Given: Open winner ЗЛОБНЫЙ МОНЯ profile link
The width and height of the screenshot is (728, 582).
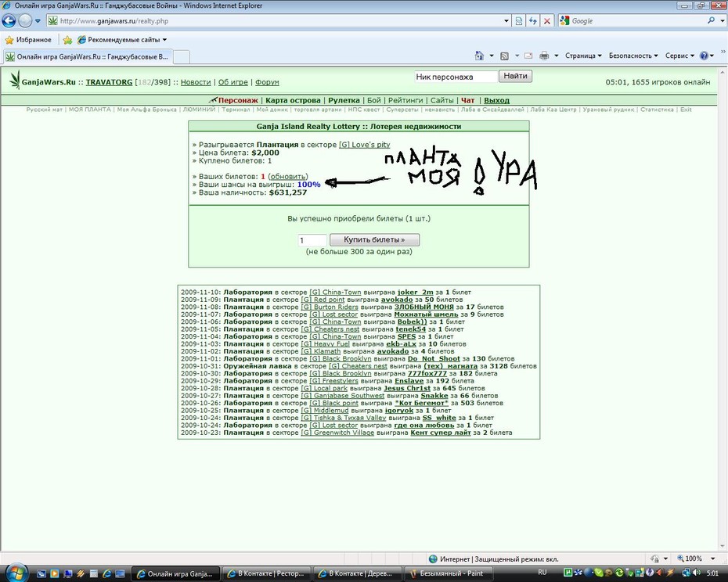Looking at the screenshot, I should pyautogui.click(x=424, y=307).
